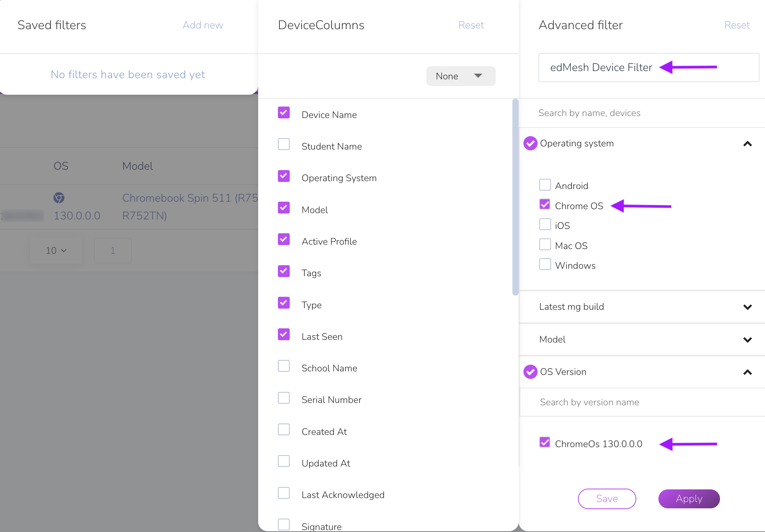Click the Search by version name field
The width and height of the screenshot is (765, 532).
(642, 402)
